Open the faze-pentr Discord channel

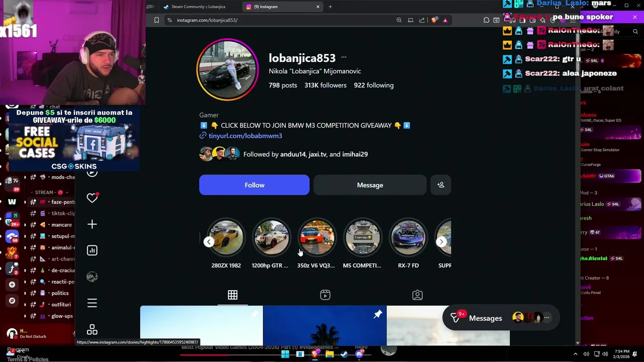tap(63, 202)
